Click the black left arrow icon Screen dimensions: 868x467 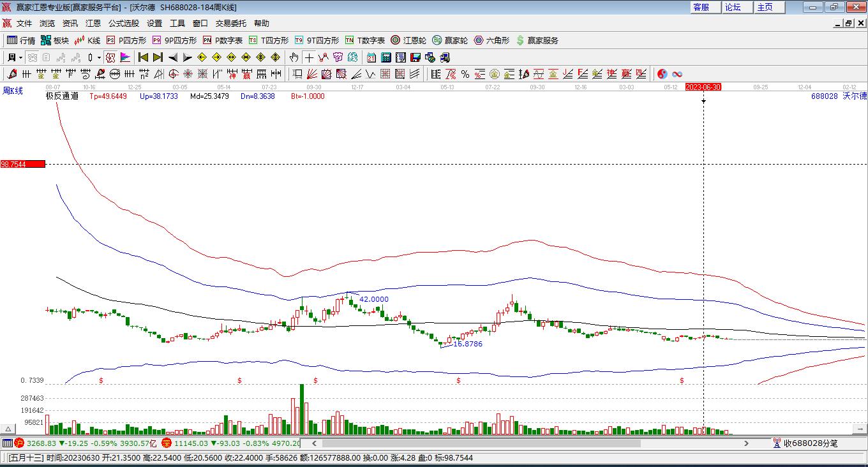[x=172, y=57]
